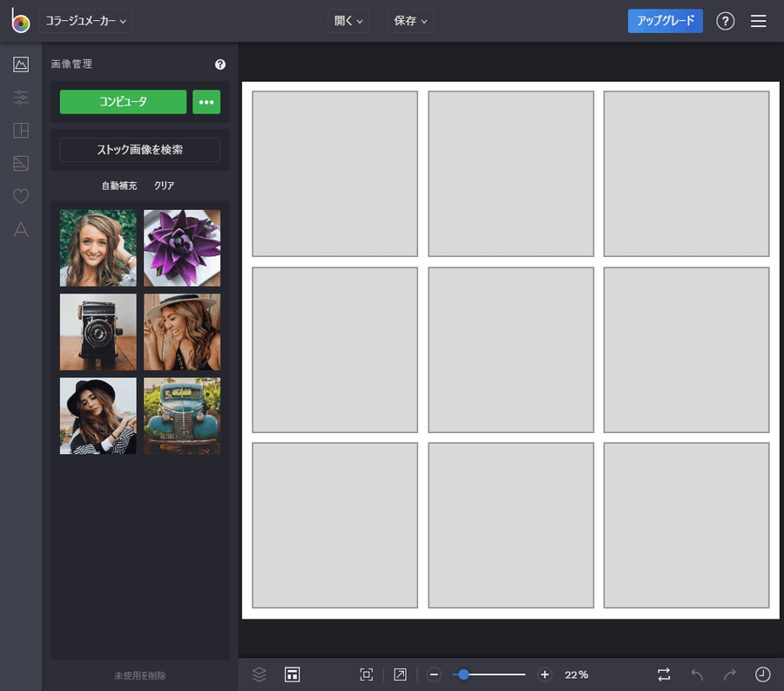Click the 未使用を削除 button

point(140,675)
